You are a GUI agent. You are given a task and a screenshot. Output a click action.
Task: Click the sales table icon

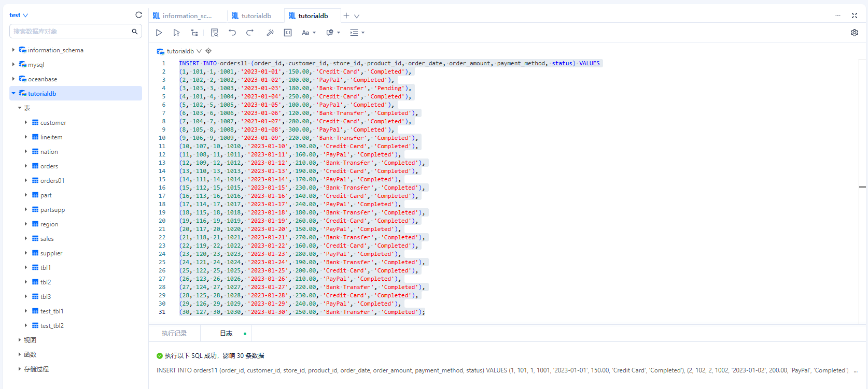point(35,239)
